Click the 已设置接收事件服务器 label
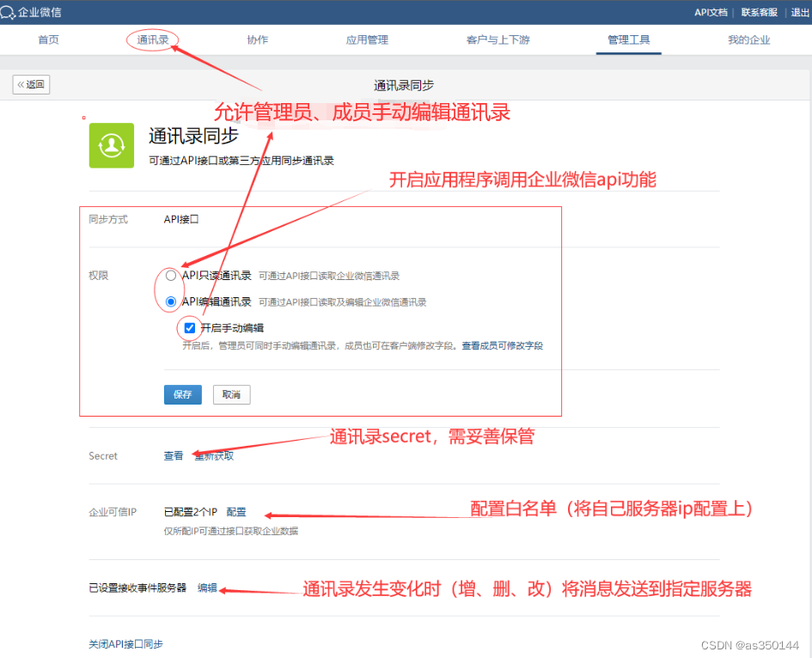The image size is (812, 658). coord(137,588)
